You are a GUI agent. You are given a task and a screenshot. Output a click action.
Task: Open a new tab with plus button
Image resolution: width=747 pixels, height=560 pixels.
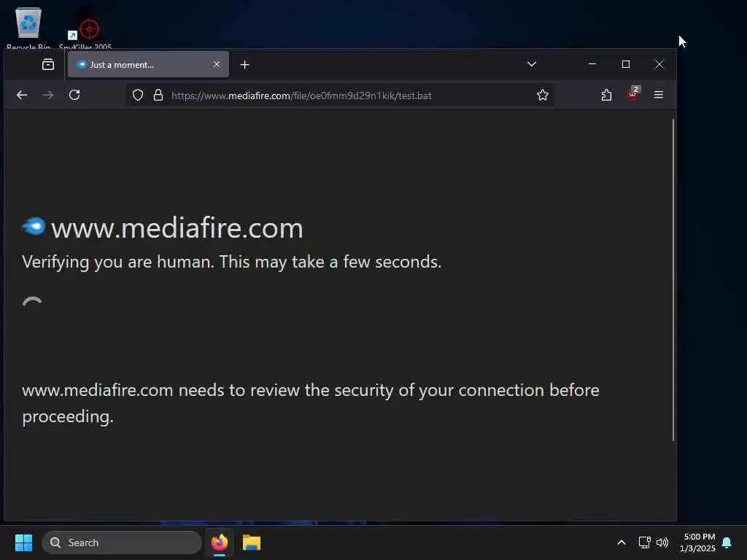tap(245, 64)
